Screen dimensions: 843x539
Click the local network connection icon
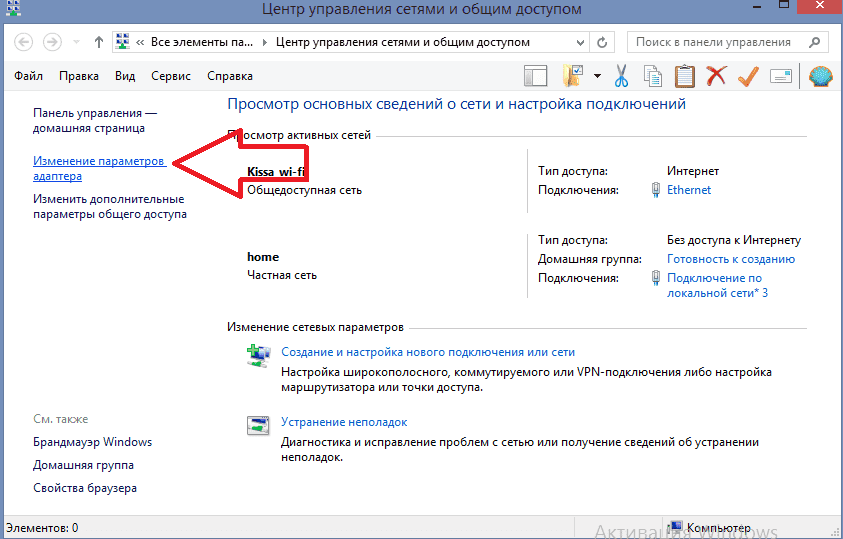656,278
